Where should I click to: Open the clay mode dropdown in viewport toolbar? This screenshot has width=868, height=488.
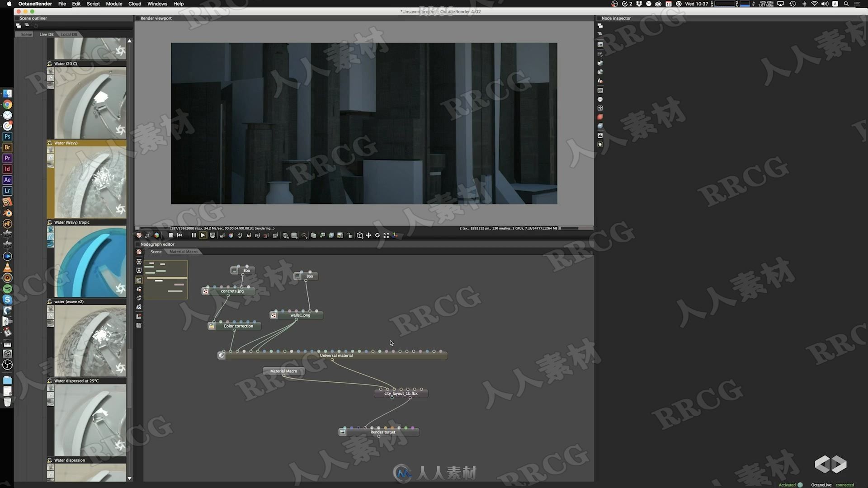click(286, 235)
